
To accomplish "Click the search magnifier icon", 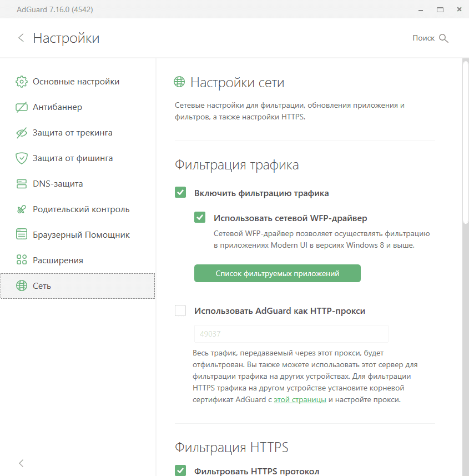I will tap(443, 38).
